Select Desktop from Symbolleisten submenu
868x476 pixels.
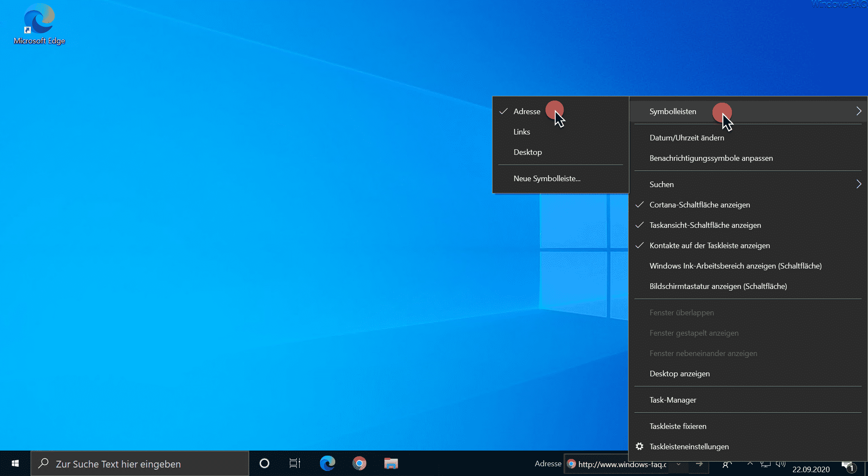click(527, 152)
